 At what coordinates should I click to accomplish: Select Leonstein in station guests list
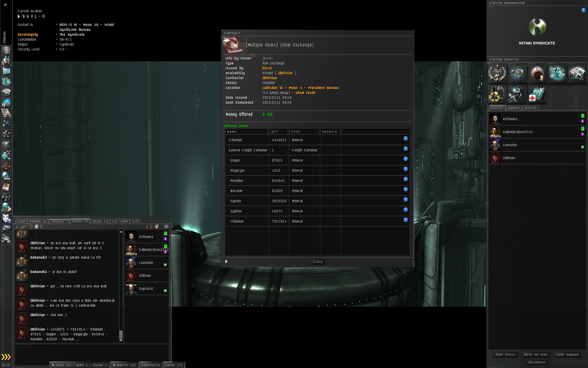coord(537,145)
